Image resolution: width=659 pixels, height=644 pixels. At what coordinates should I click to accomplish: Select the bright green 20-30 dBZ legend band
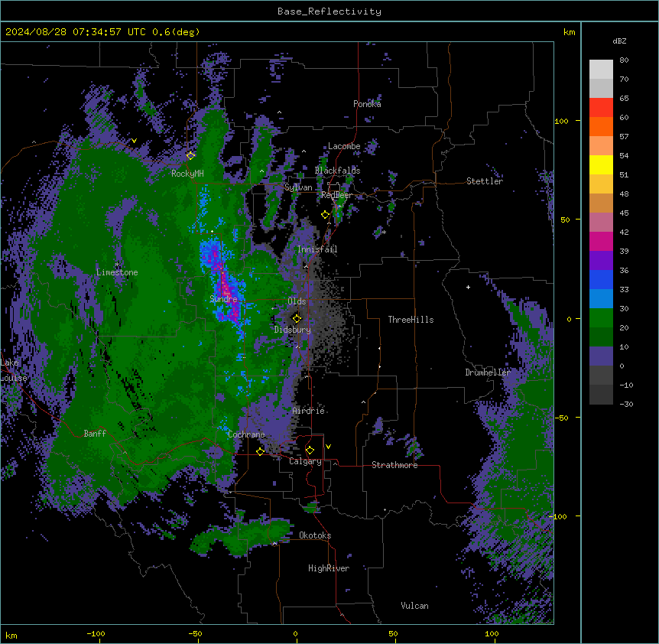point(601,318)
